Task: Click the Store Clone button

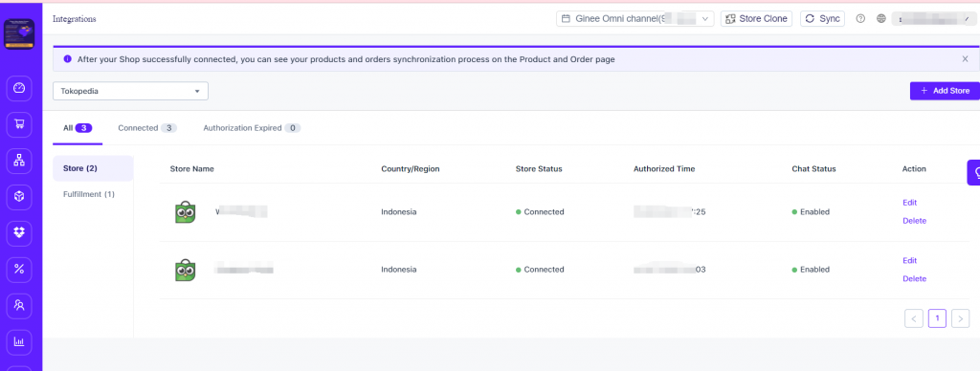Action: [756, 19]
